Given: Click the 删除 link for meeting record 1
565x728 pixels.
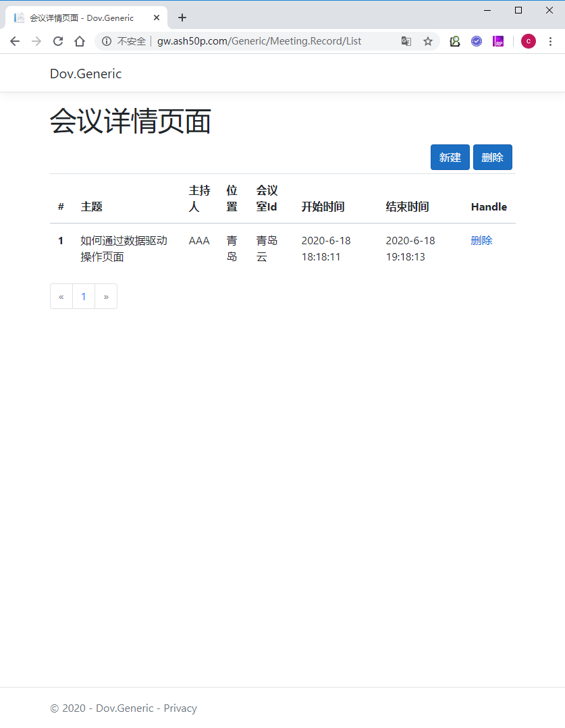Looking at the screenshot, I should pos(481,240).
